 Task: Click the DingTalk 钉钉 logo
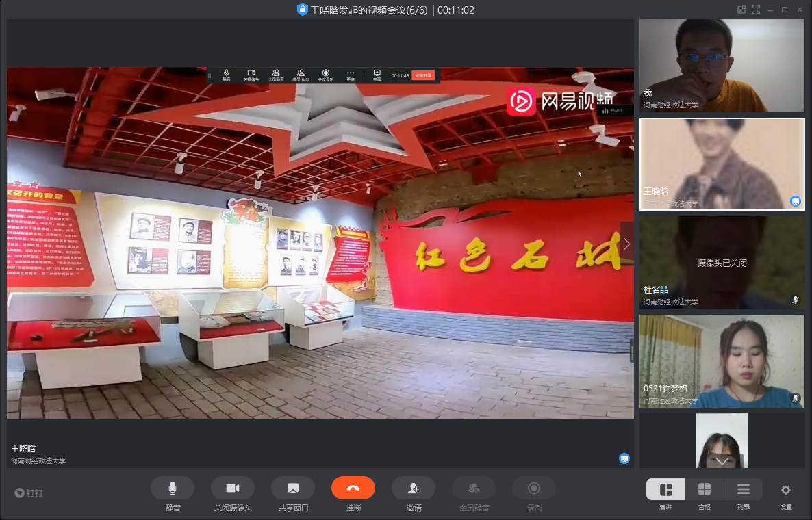(x=29, y=493)
